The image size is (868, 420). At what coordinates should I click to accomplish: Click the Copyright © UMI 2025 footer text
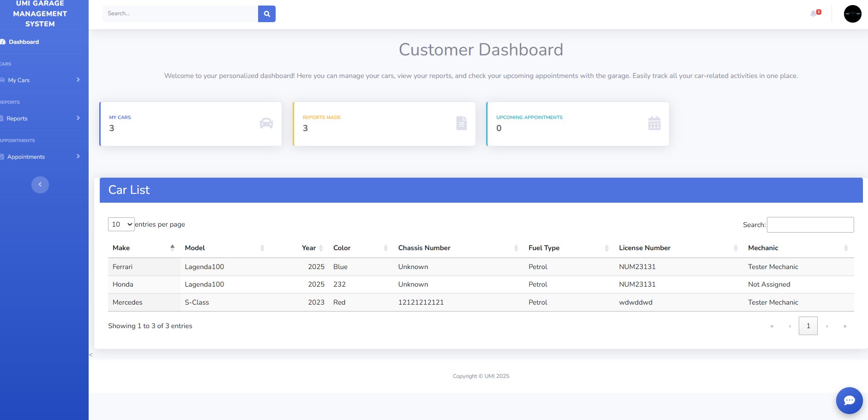[481, 376]
